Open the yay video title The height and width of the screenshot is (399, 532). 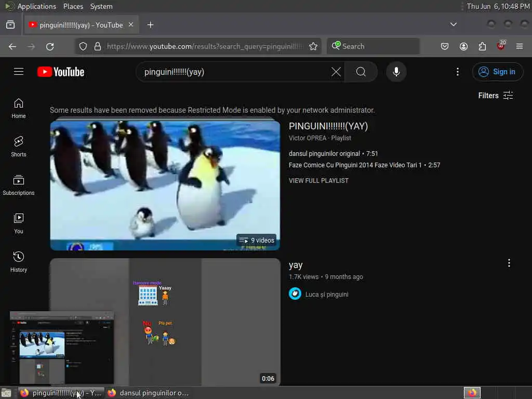pyautogui.click(x=296, y=265)
